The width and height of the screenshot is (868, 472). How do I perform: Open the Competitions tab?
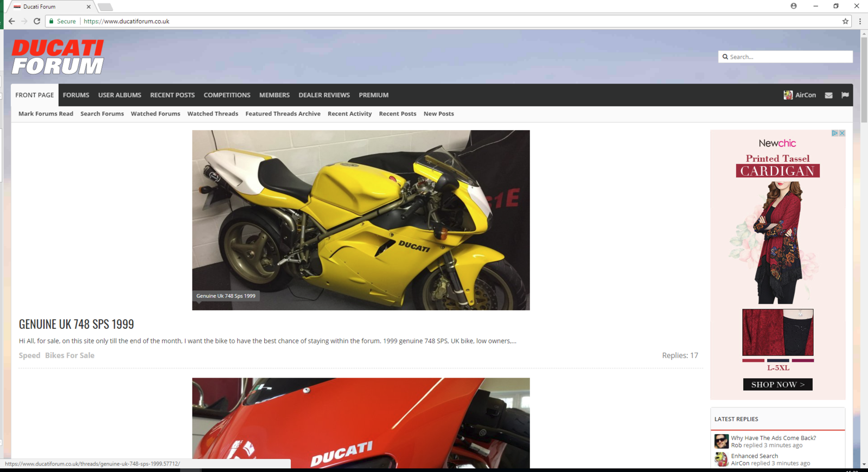[227, 95]
